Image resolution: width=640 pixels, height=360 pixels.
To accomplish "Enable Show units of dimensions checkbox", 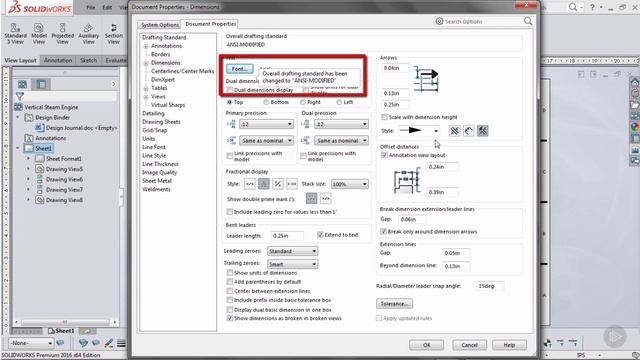I will point(230,273).
